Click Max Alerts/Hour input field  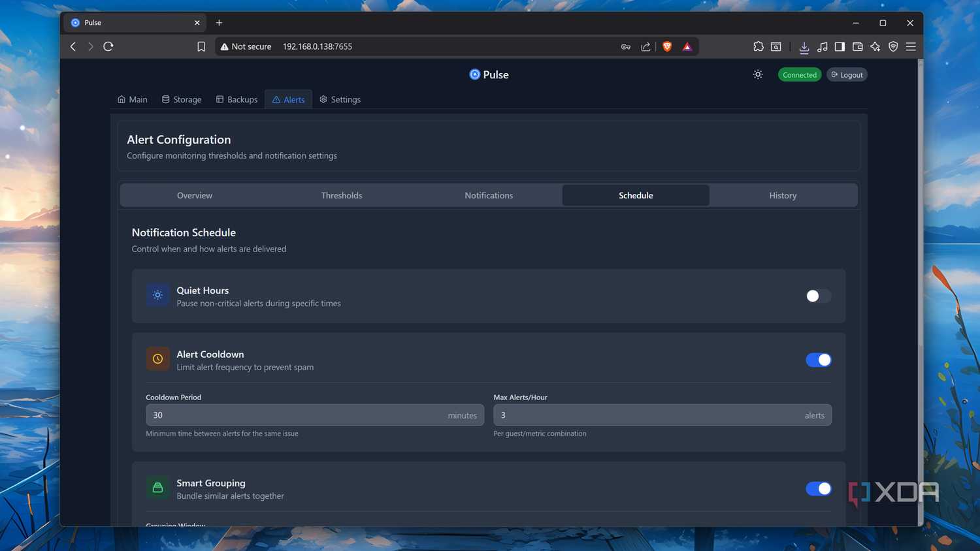click(662, 415)
